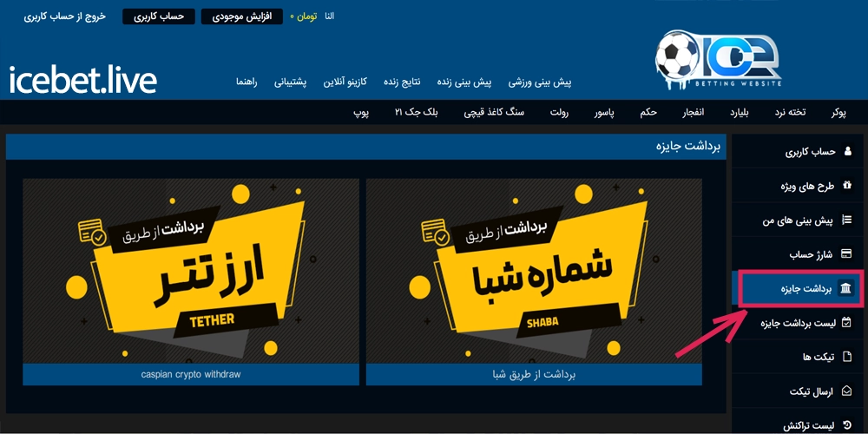Open پیش بینی های من in the sidebar
The height and width of the screenshot is (434, 868).
pos(798,220)
